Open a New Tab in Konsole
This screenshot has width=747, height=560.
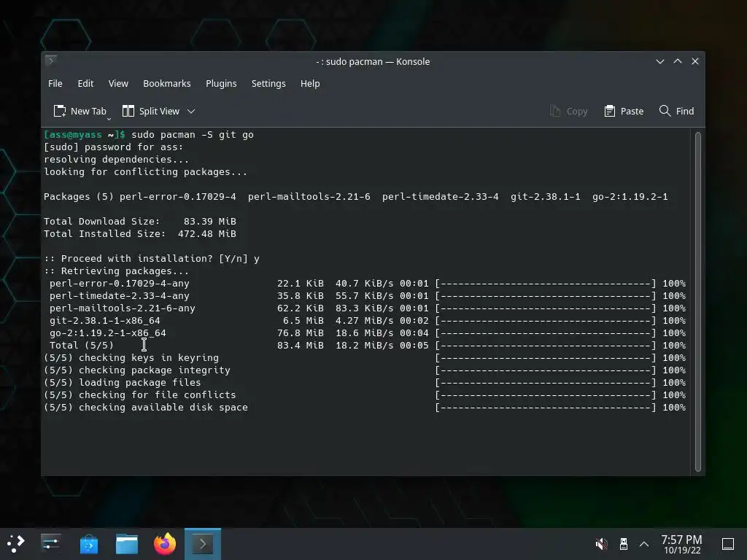80,111
